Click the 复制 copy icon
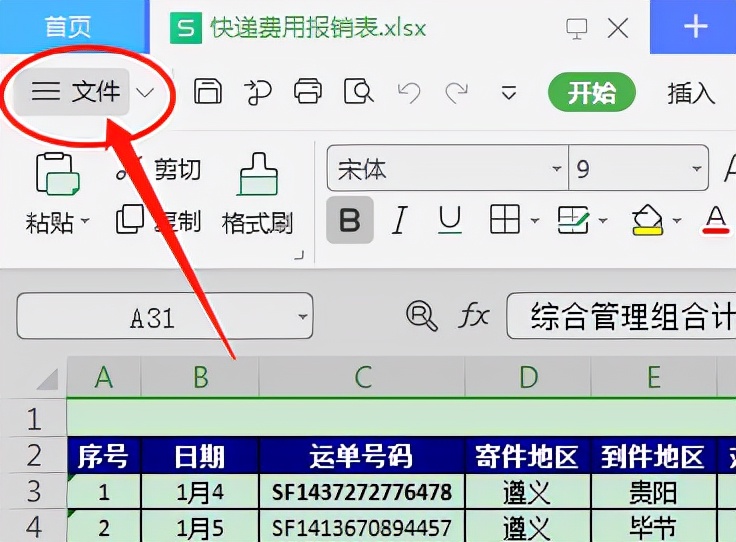 [x=130, y=220]
